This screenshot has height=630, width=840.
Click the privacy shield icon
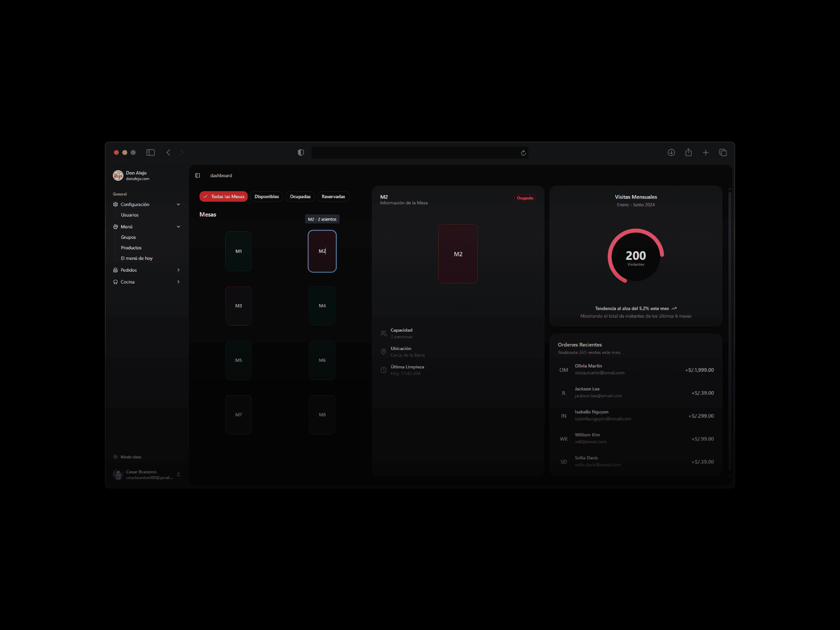301,153
